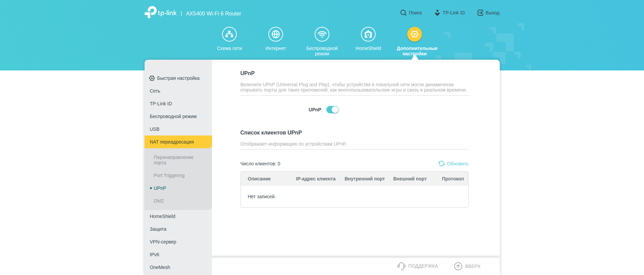
Task: Click the Обновить refresh link
Action: 453,164
